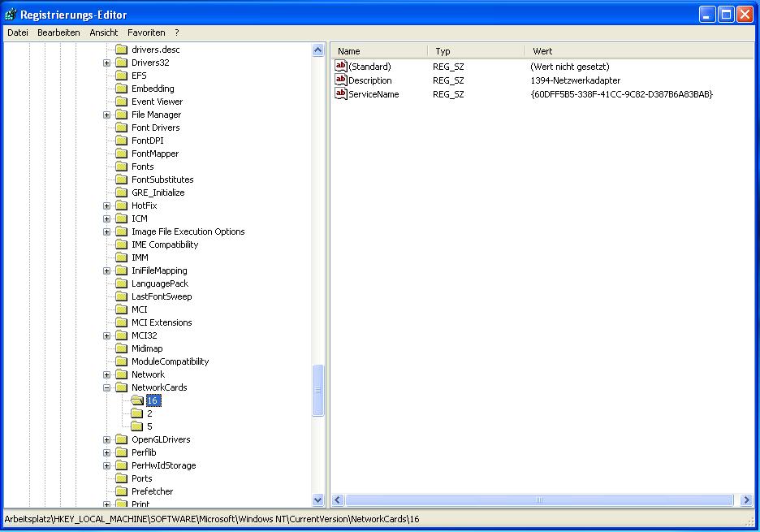
Task: Open the ? help menu
Action: (177, 32)
